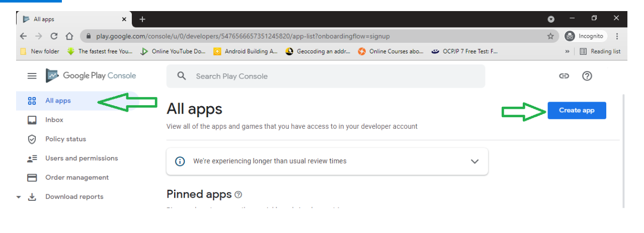Go forward with browser forward arrow

[39, 36]
